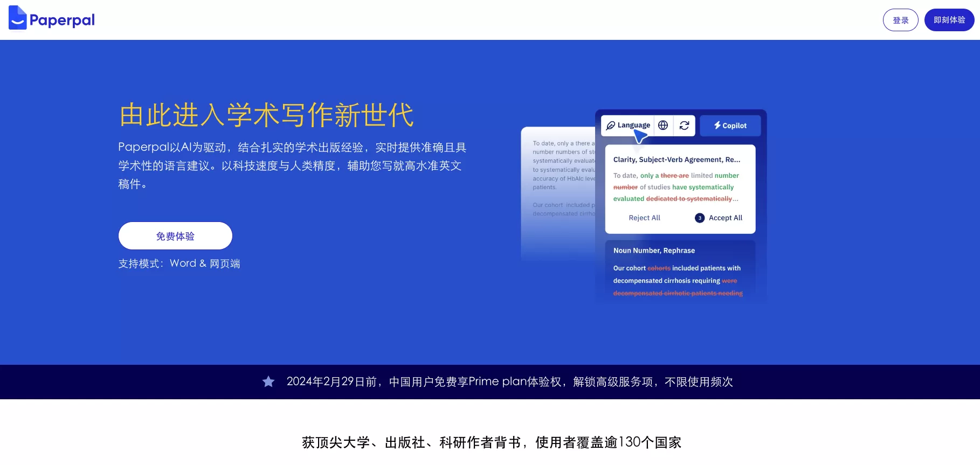Click Reject All in suggestion card
980x465 pixels.
click(644, 218)
